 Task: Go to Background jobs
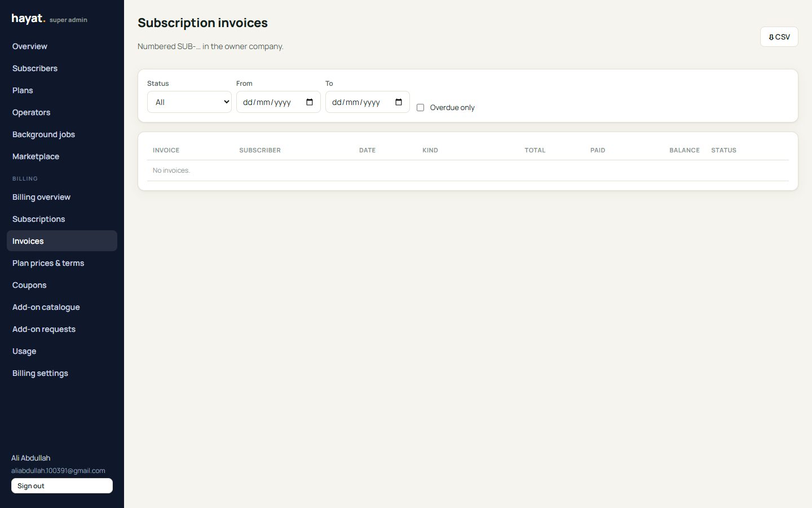[62, 134]
